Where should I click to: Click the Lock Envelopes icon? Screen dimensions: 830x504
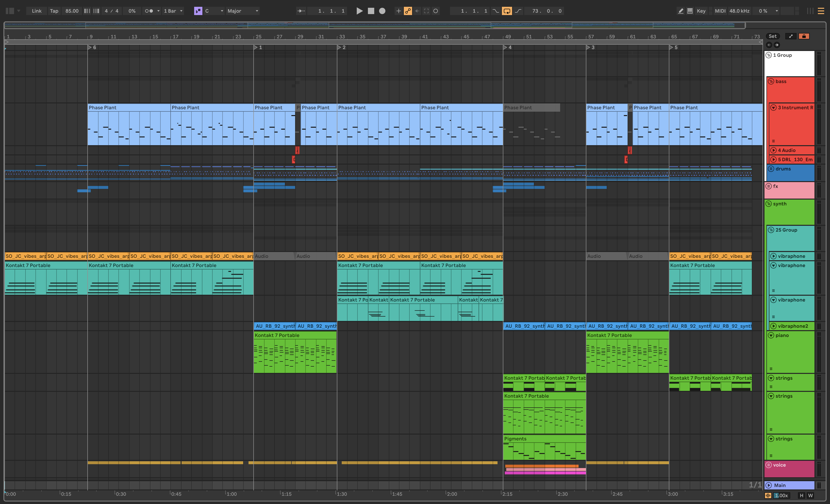click(x=804, y=36)
